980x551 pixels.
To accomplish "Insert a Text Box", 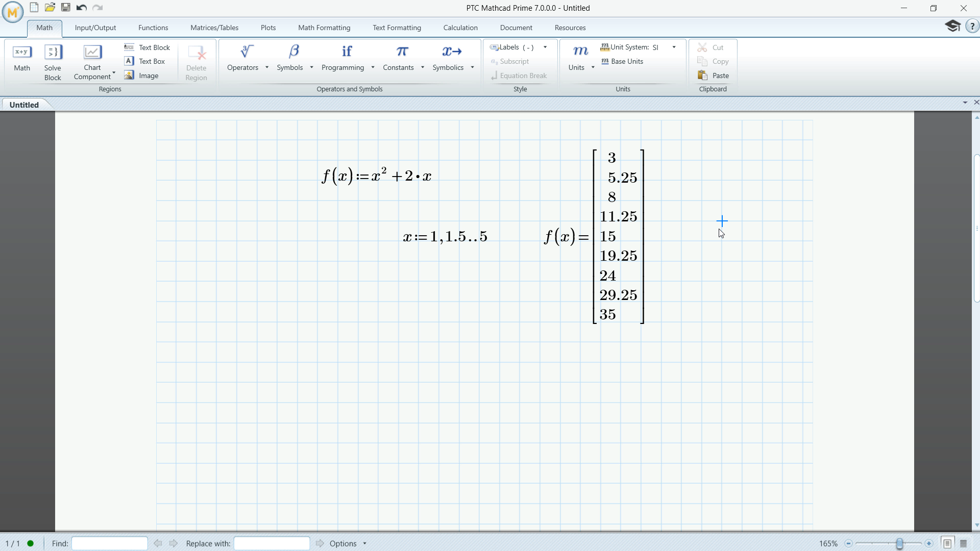I will click(145, 61).
